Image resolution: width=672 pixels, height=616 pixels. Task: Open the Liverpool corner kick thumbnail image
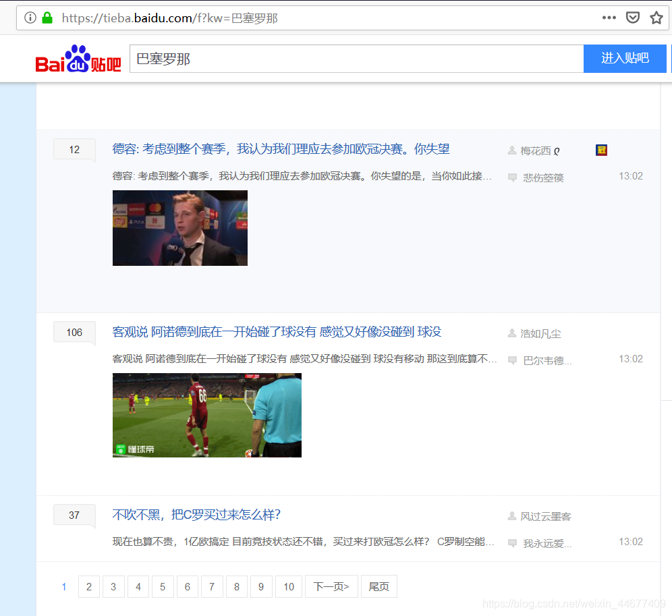(x=207, y=416)
